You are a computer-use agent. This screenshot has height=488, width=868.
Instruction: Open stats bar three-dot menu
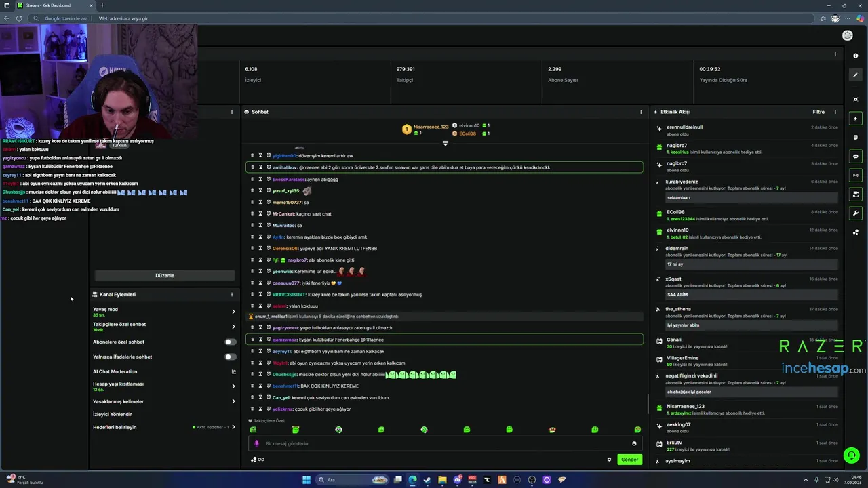[835, 54]
